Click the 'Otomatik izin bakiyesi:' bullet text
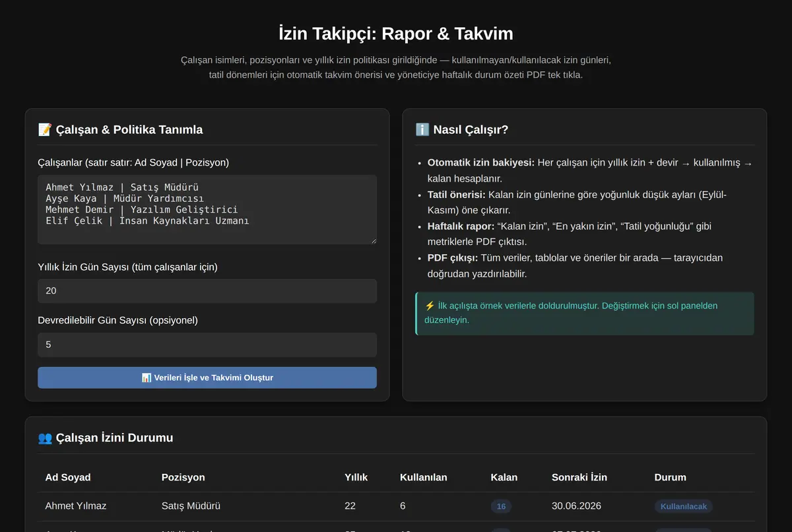Viewport: 792px width, 532px height. point(481,162)
